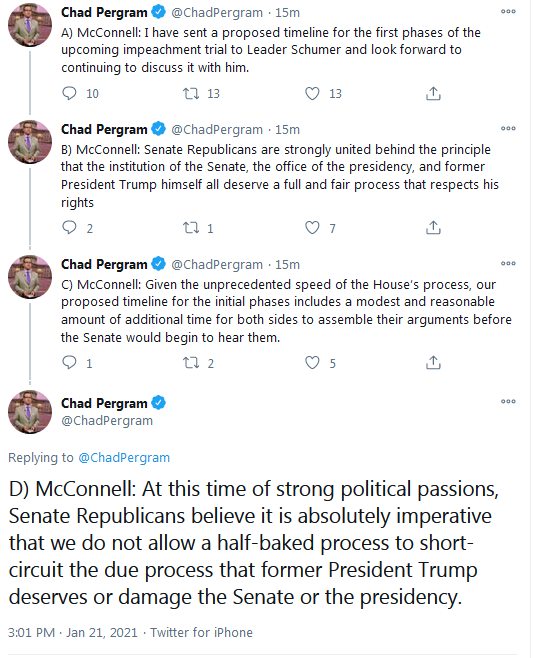Open more options menu for tweet A
This screenshot has width=534, height=658.
pos(508,11)
